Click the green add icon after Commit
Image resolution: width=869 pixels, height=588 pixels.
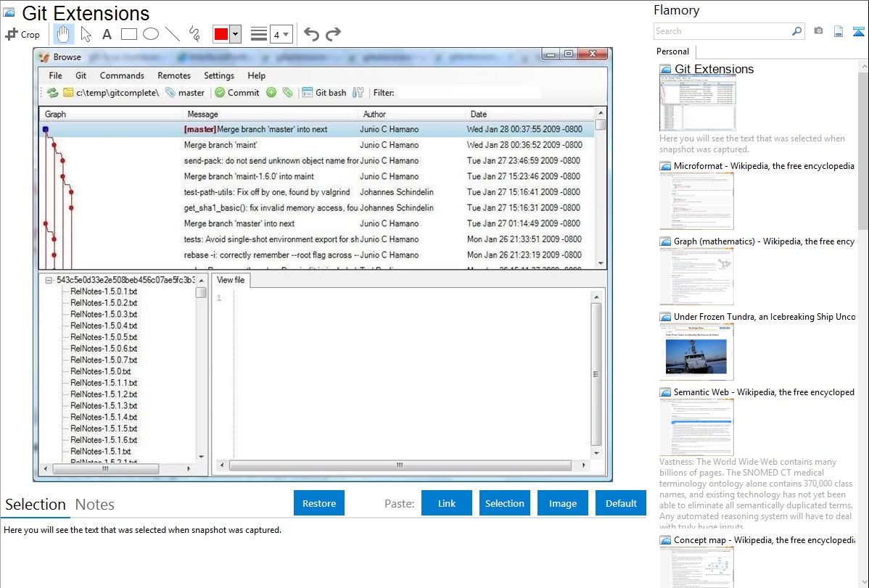point(271,93)
